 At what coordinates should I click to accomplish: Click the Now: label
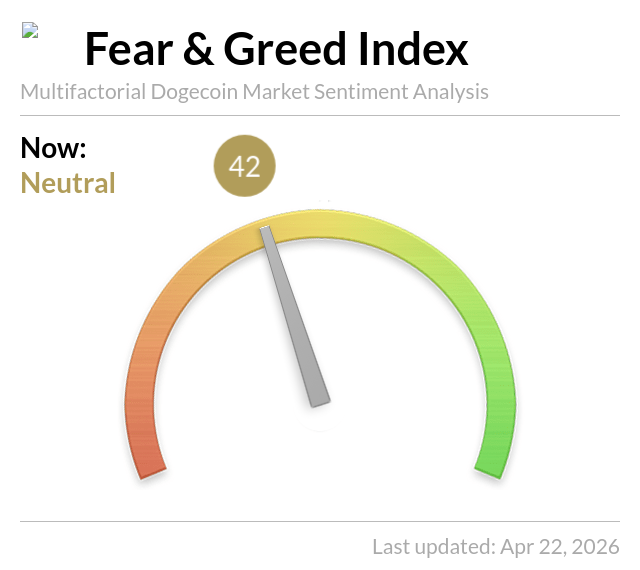click(x=53, y=149)
